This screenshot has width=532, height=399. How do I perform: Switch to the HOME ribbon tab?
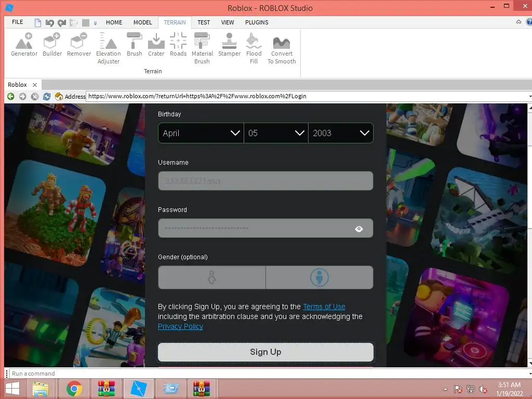pos(114,22)
